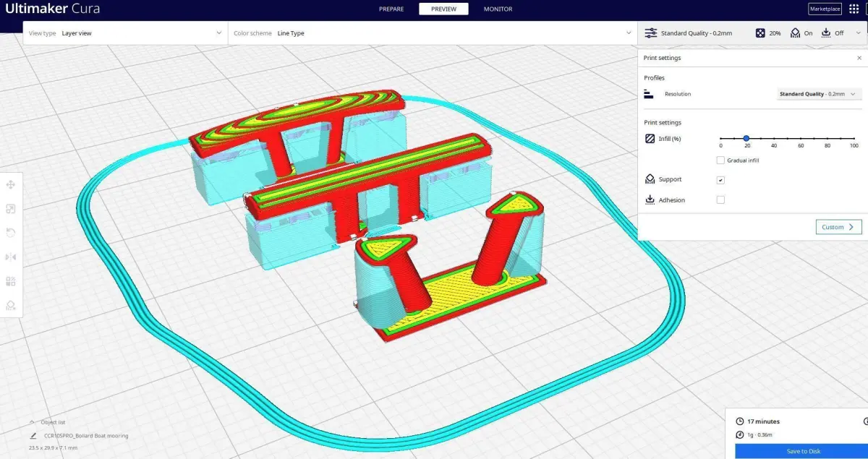The height and width of the screenshot is (459, 868).
Task: Open the Resolution profile dropdown
Action: 820,94
